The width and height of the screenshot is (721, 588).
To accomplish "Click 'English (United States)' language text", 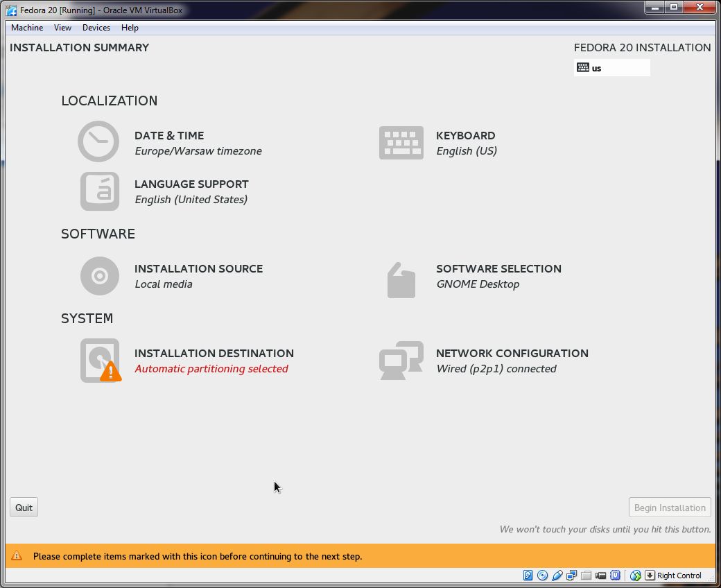I will (191, 199).
